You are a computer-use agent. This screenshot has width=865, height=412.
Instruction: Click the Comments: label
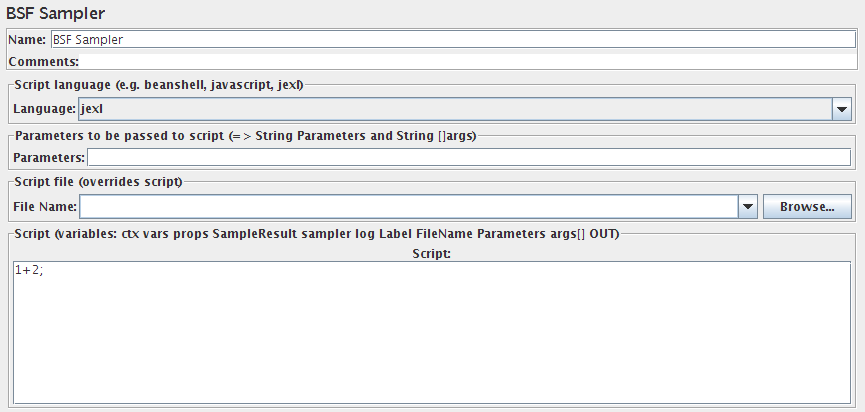(43, 61)
